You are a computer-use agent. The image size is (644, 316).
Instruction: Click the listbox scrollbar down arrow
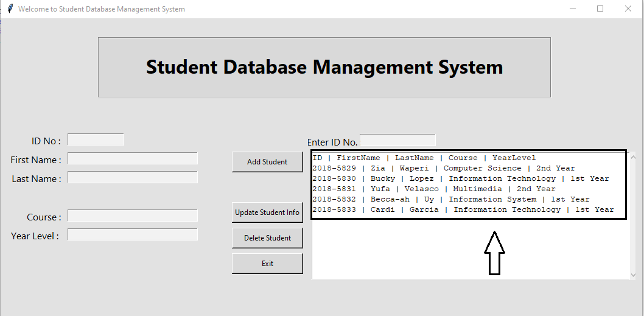(633, 275)
